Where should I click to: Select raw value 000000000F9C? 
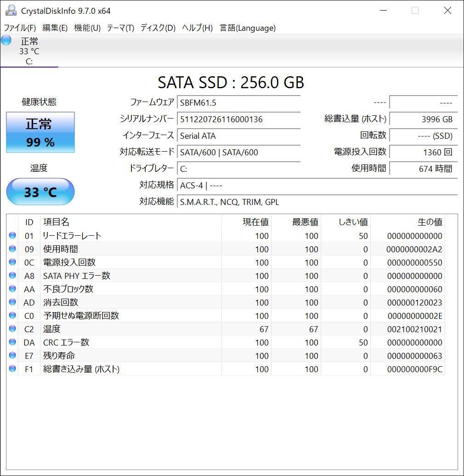pyautogui.click(x=414, y=369)
